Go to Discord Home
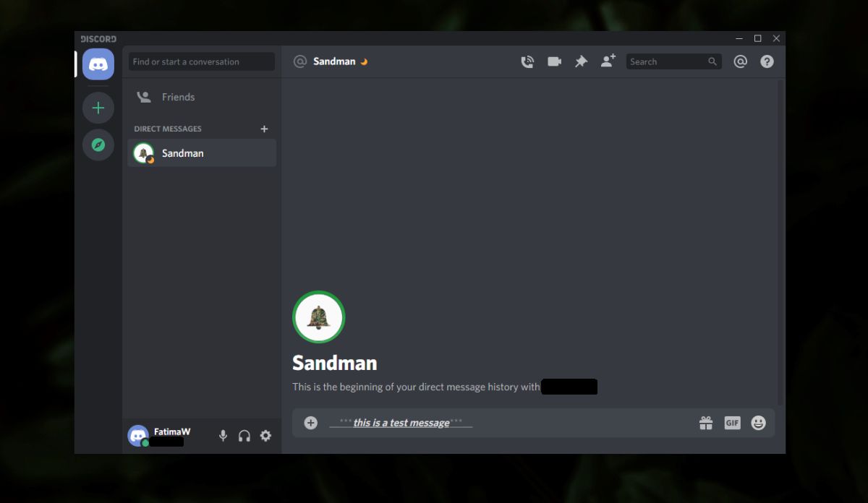Image resolution: width=868 pixels, height=503 pixels. [x=98, y=64]
